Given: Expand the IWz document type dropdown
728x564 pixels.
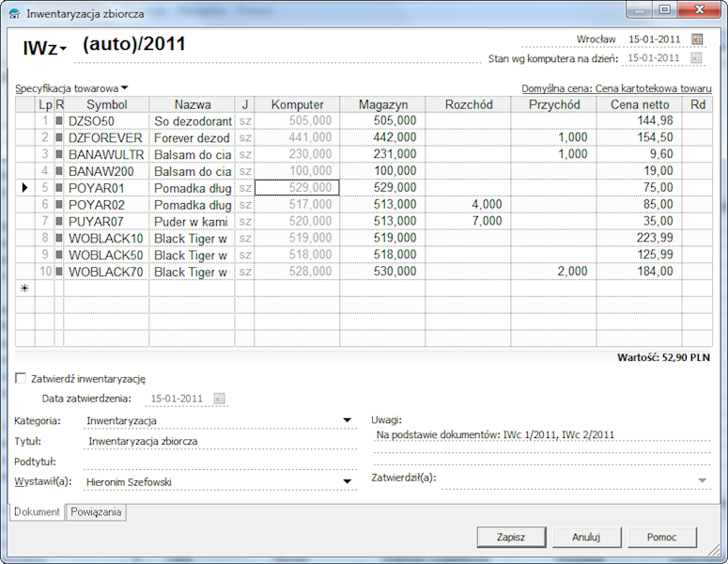Looking at the screenshot, I should [x=63, y=49].
